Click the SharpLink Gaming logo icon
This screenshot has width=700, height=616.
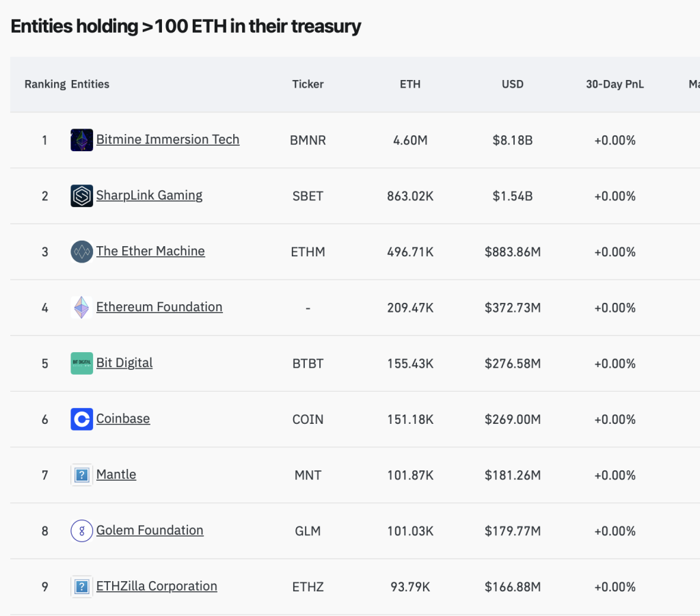pos(82,196)
